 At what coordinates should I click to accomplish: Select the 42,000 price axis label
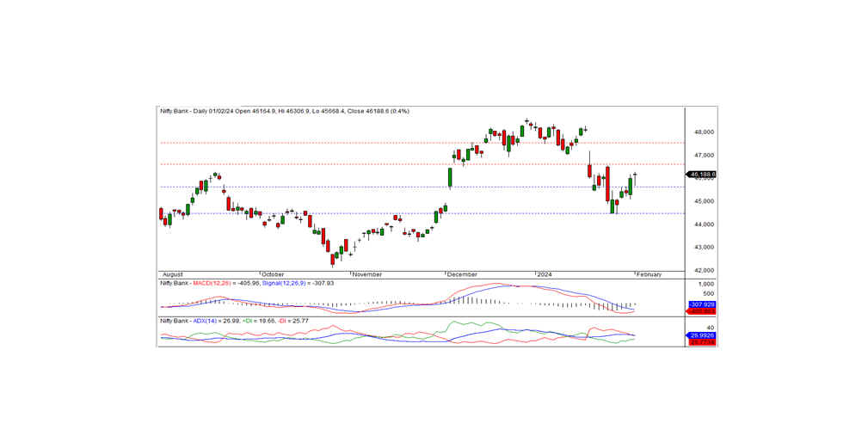(705, 271)
